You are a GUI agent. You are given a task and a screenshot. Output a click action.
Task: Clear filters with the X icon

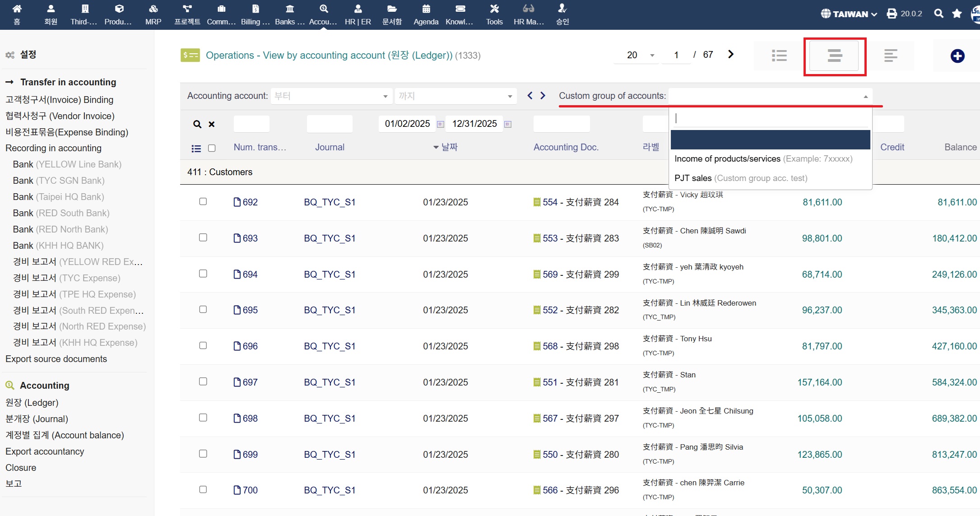tap(211, 124)
